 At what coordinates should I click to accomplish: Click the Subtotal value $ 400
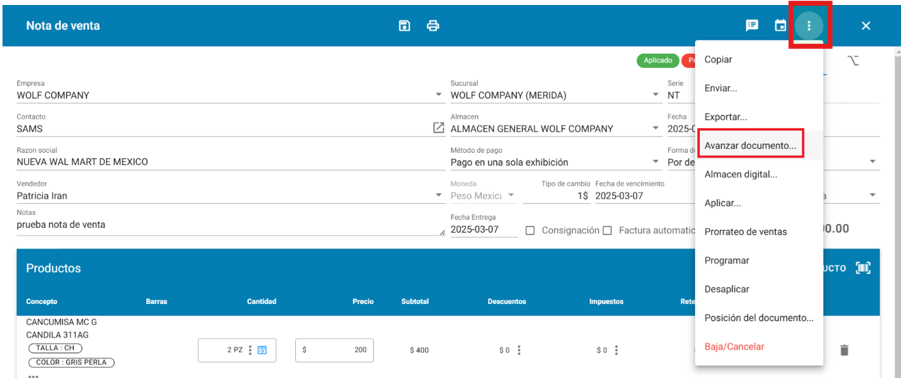(x=419, y=350)
